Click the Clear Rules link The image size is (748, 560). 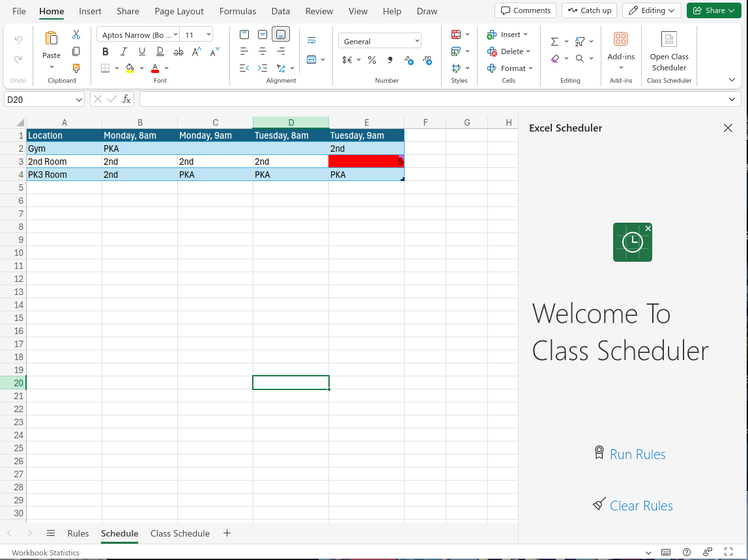641,505
